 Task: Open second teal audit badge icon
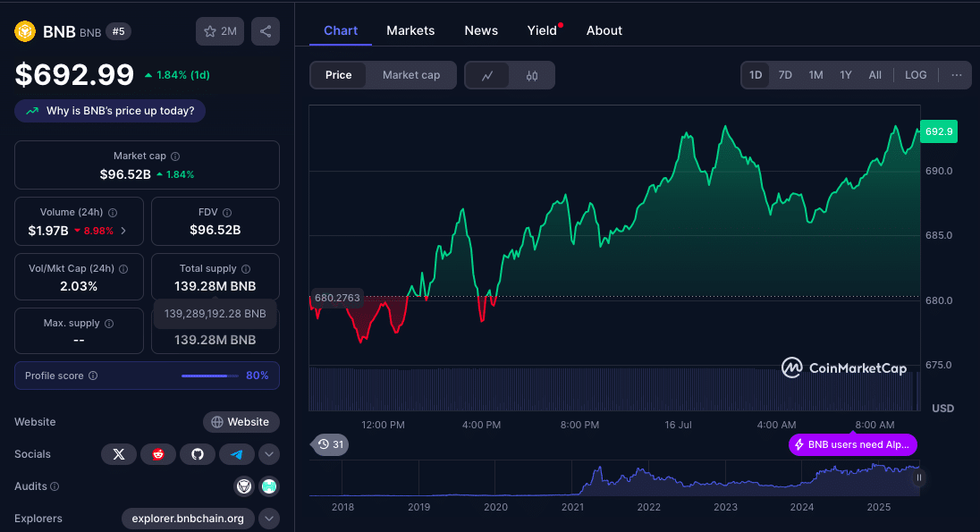(269, 486)
